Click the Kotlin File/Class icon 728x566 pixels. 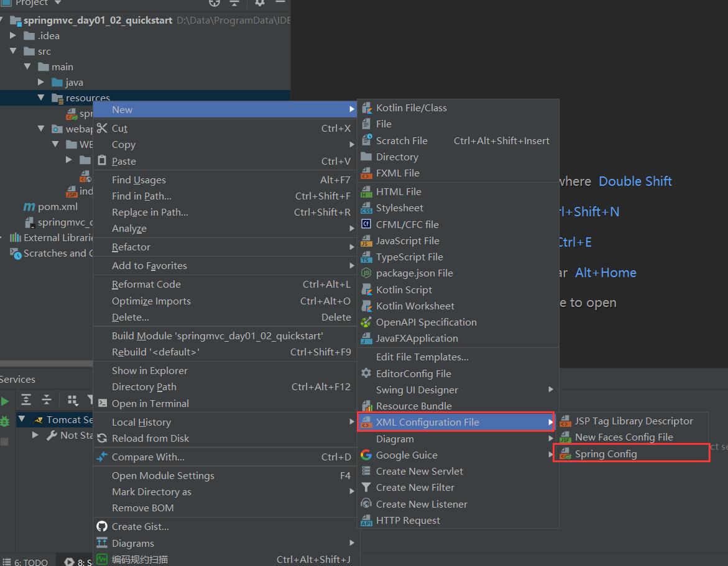tap(367, 108)
